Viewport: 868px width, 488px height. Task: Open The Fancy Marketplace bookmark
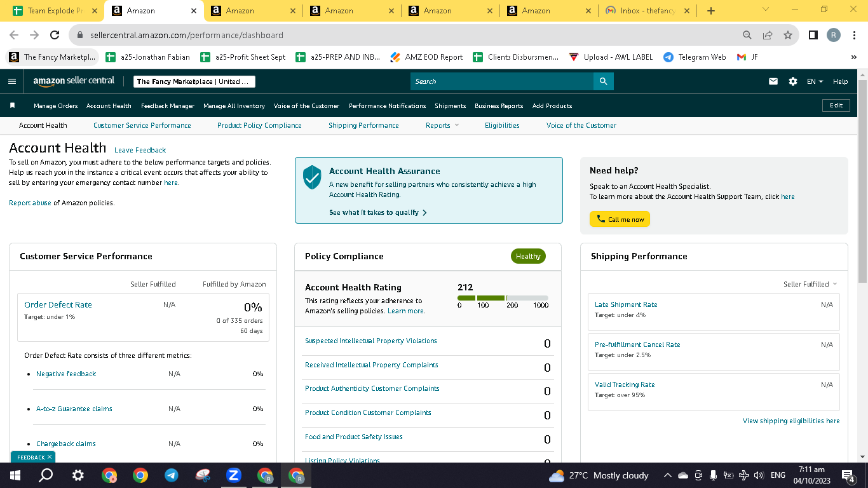coord(52,57)
